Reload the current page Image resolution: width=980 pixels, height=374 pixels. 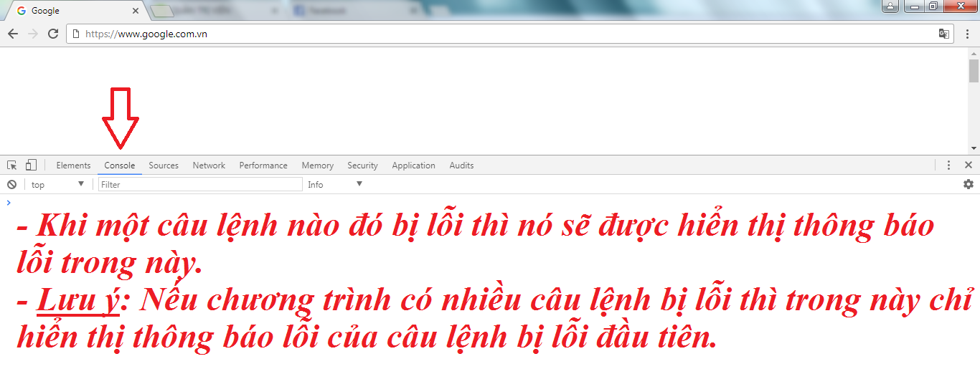(52, 34)
